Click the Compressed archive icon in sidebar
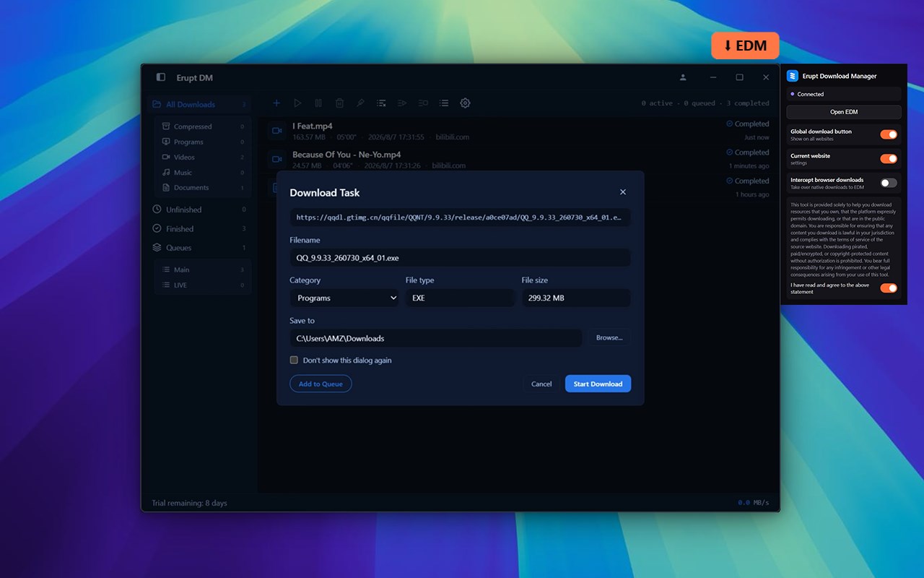This screenshot has height=578, width=924. [x=166, y=126]
